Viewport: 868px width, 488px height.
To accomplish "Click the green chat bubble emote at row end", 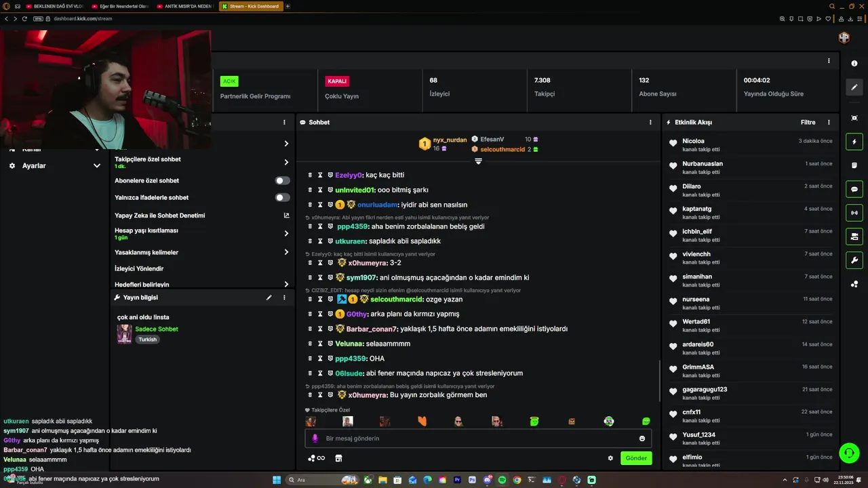I will (x=646, y=422).
